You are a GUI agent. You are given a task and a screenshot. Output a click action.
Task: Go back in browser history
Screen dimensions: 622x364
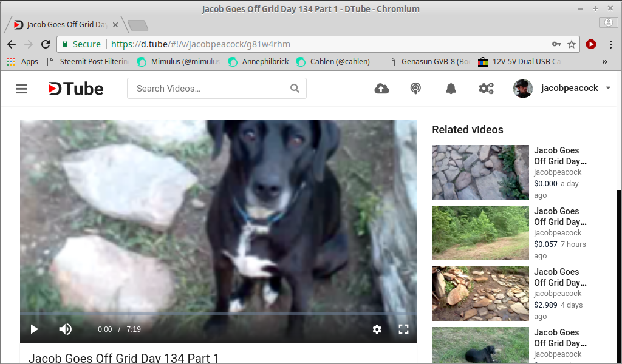12,44
